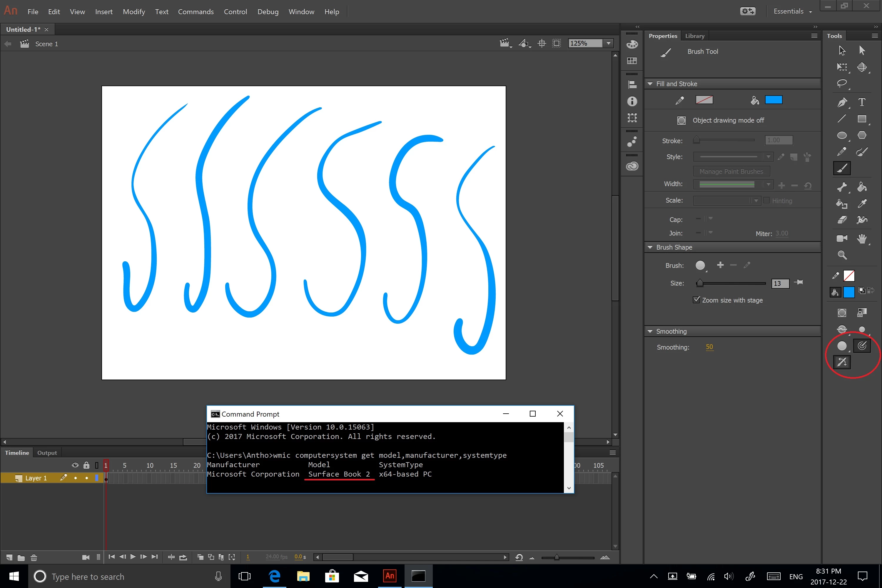Select the Pen tool

pyautogui.click(x=841, y=102)
